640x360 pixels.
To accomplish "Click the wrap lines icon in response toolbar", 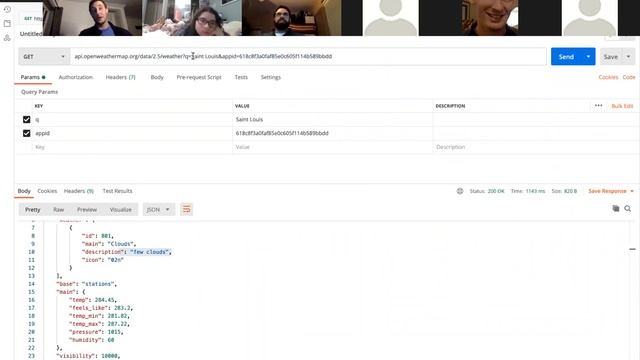I will 187,209.
